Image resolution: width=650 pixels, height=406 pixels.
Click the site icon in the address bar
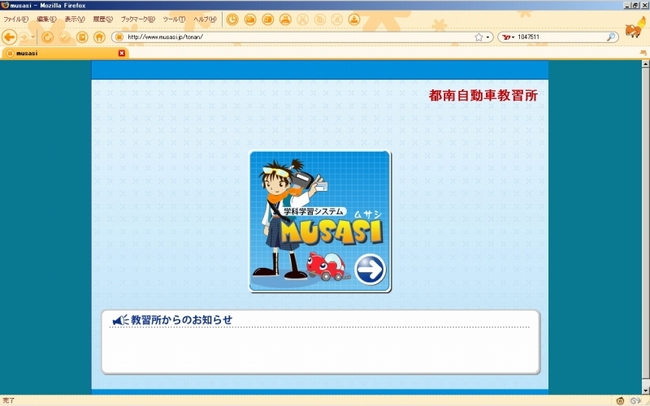point(119,37)
